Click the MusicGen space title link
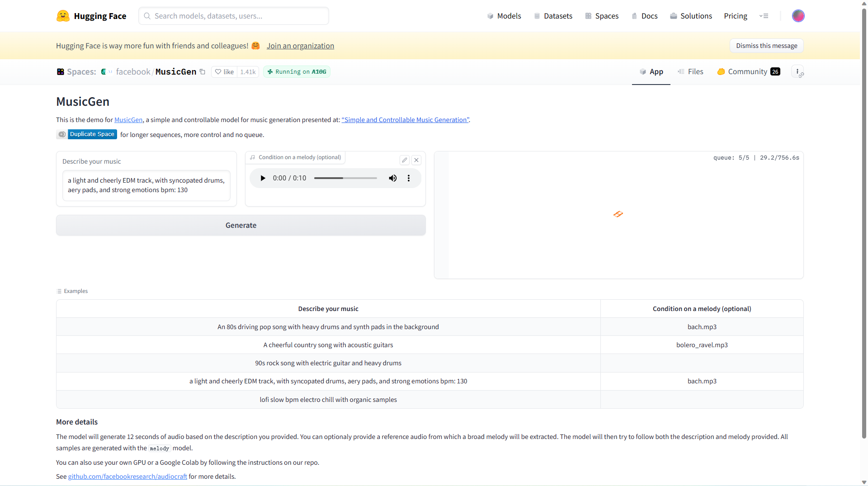The image size is (868, 486). 176,72
